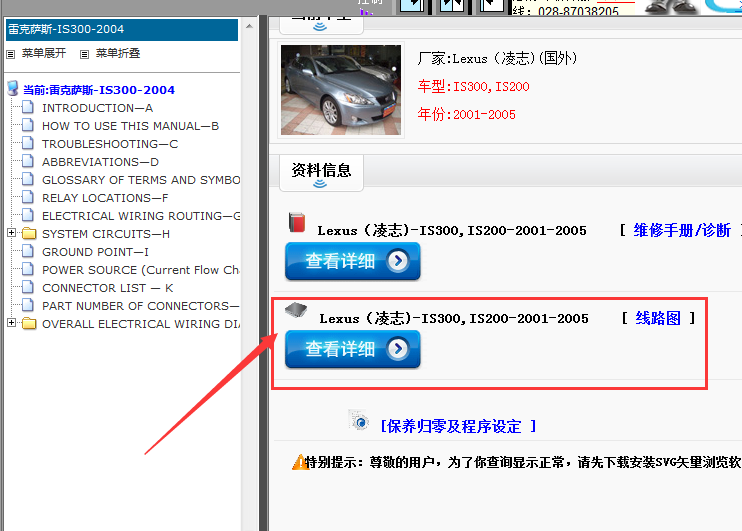Click the warning icon before 特别提示

pos(300,462)
